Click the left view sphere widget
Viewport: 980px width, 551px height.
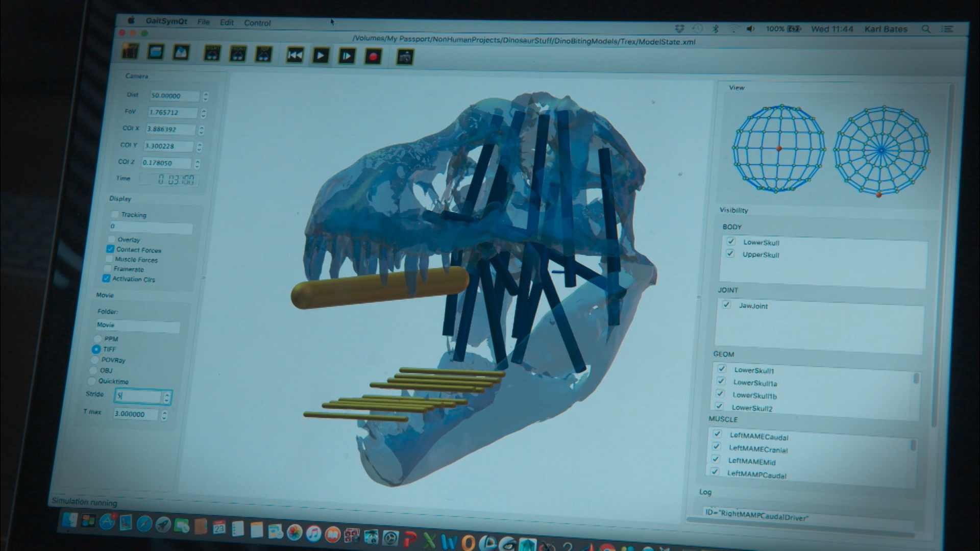(x=779, y=148)
